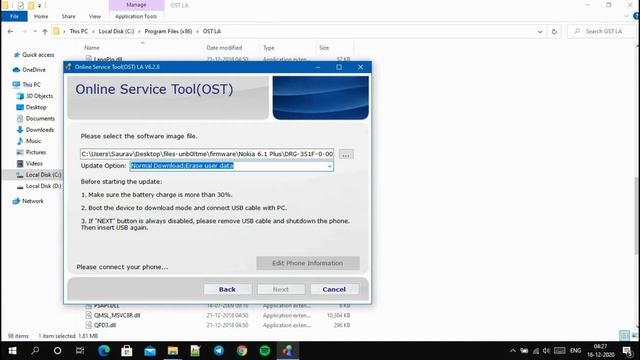Click the Cortana circle icon
This screenshot has width=640, height=360.
tap(58, 351)
